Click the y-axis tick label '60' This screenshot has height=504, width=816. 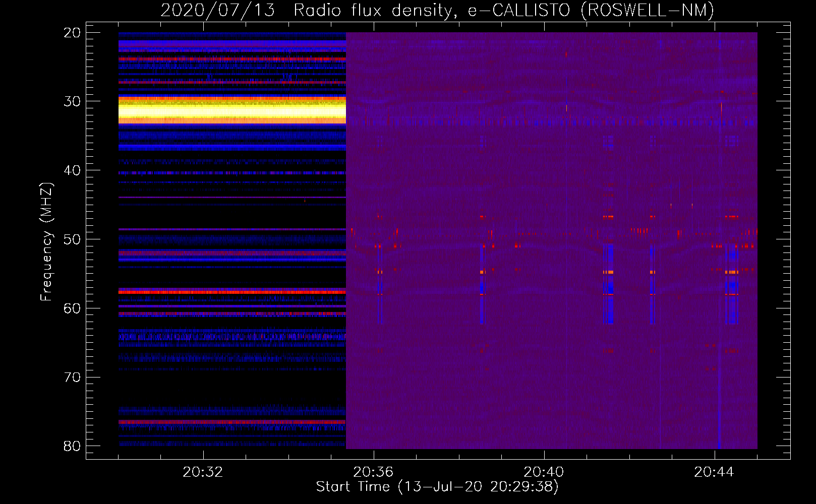(x=72, y=308)
